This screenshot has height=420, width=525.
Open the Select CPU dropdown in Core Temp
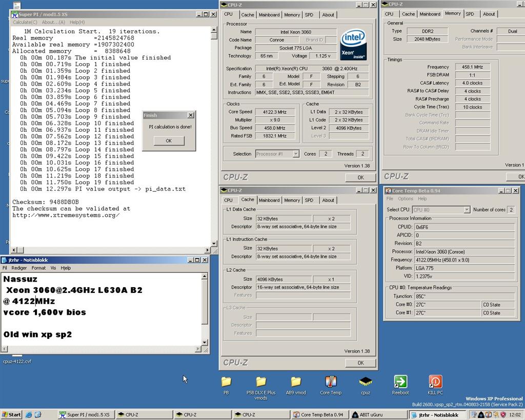pyautogui.click(x=467, y=210)
